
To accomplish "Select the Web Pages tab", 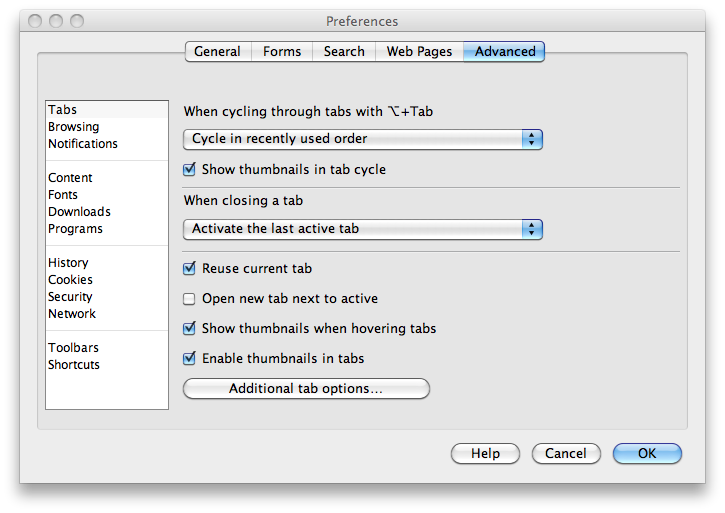I will click(419, 52).
